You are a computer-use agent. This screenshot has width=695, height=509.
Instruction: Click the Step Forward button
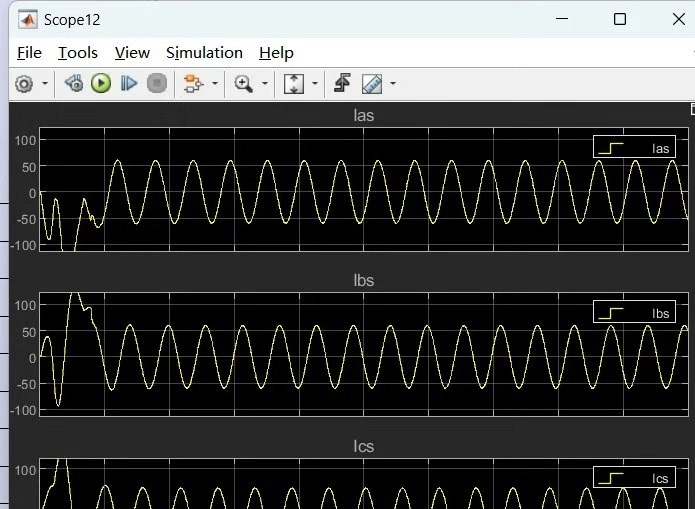point(129,83)
